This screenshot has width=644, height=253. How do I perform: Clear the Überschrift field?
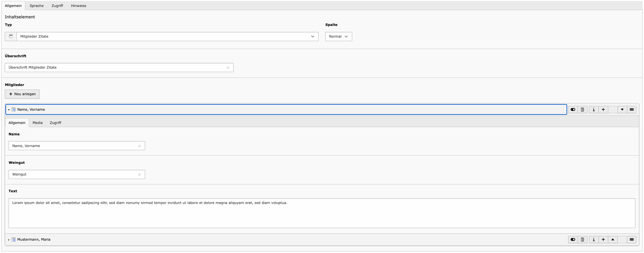[x=228, y=68]
